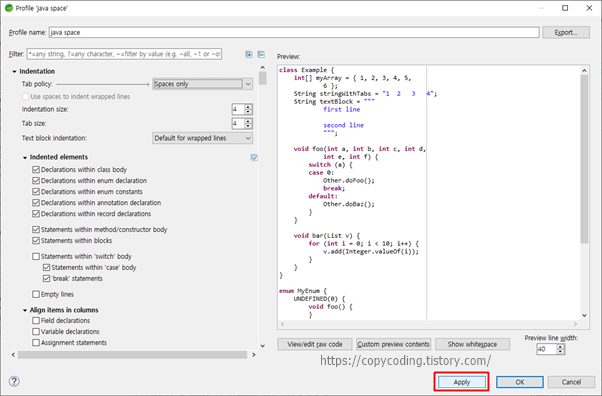Click the Filter input field
The width and height of the screenshot is (602, 396).
point(124,54)
